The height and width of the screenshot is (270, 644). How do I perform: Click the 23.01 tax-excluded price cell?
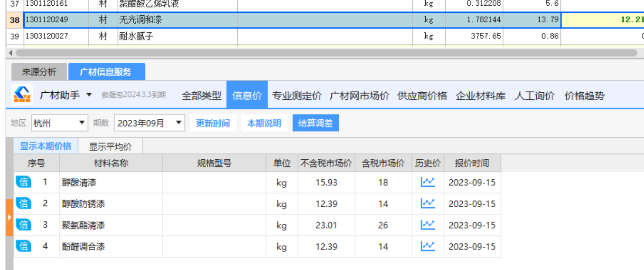click(327, 225)
